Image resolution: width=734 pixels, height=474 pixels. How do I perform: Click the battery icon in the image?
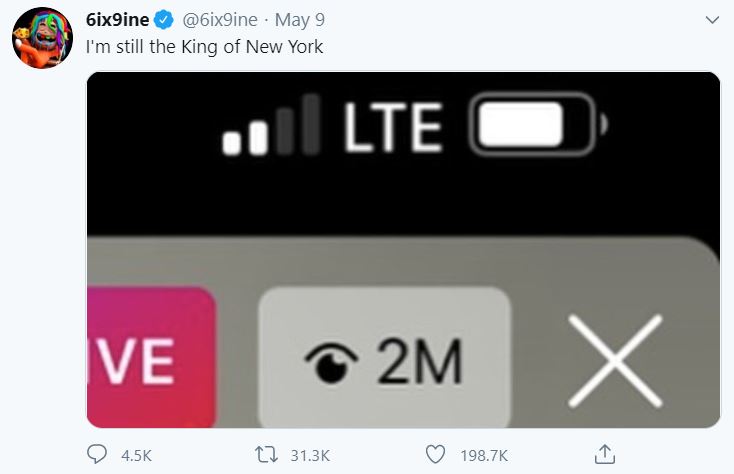click(535, 127)
